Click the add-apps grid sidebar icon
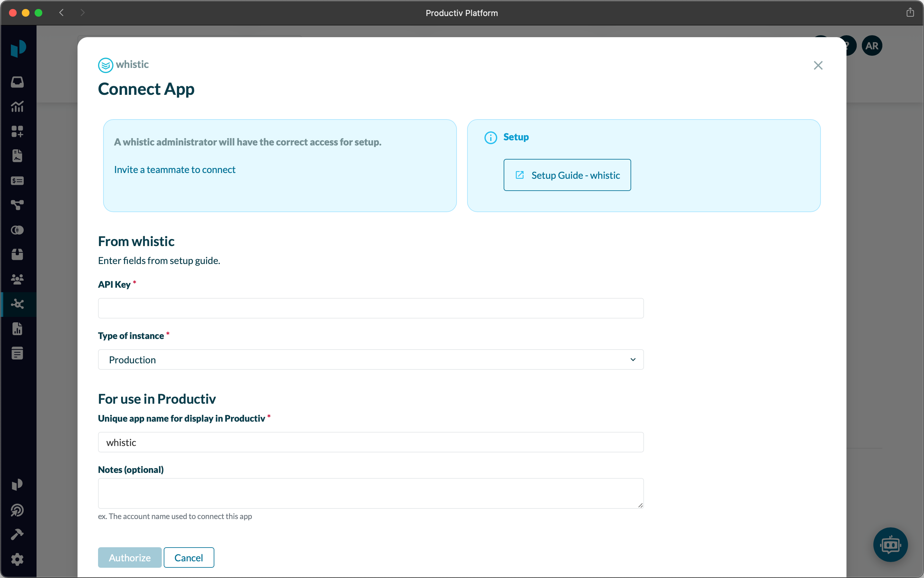This screenshot has height=578, width=924. pyautogui.click(x=17, y=131)
